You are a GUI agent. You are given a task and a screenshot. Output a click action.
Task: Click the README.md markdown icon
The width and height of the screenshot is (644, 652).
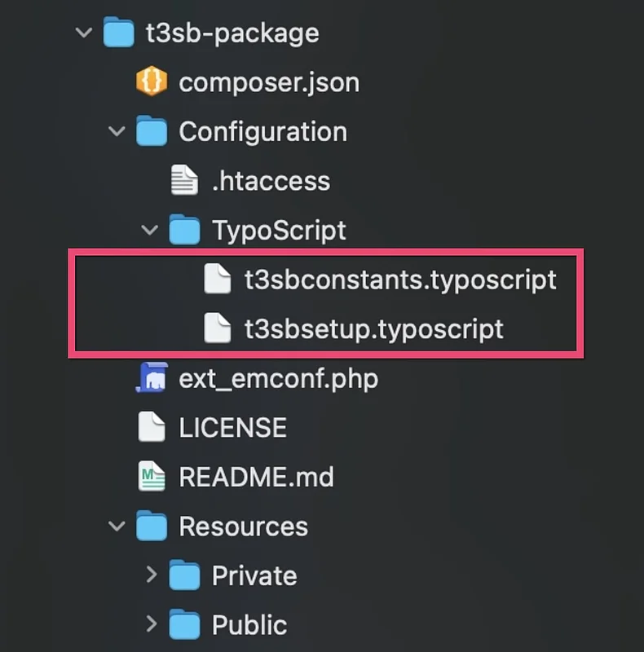point(151,477)
